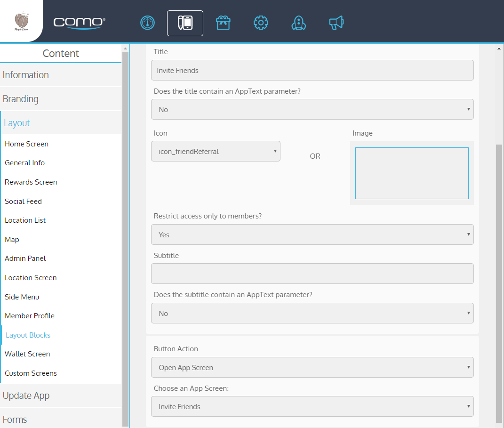This screenshot has height=428, width=504.
Task: Open the title AppText parameter dropdown
Action: pyautogui.click(x=312, y=109)
